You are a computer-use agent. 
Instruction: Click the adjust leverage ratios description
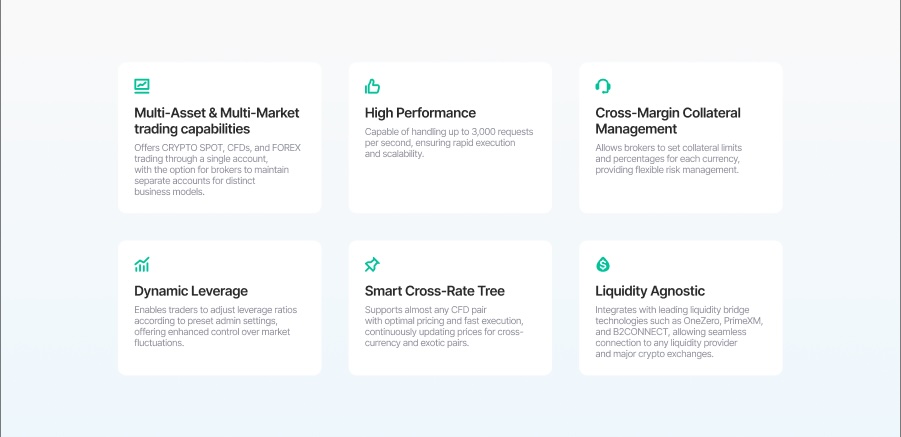(x=215, y=326)
